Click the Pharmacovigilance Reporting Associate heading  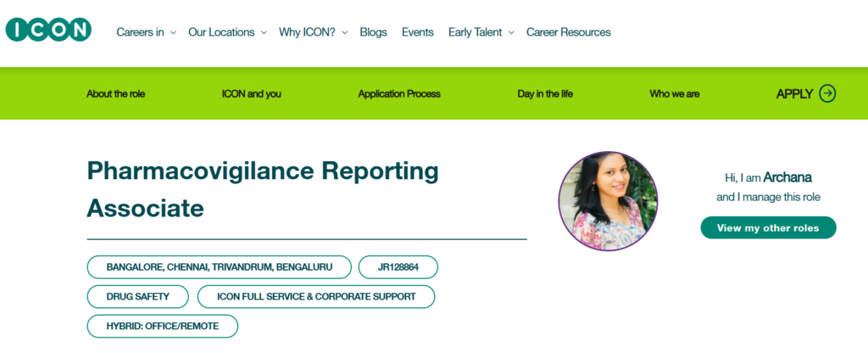(263, 189)
